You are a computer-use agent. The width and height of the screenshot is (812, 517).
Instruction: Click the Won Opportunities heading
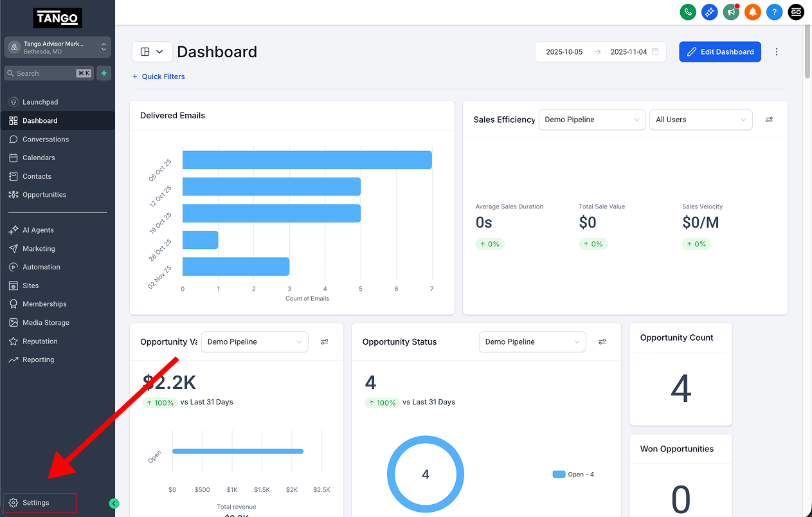point(676,449)
